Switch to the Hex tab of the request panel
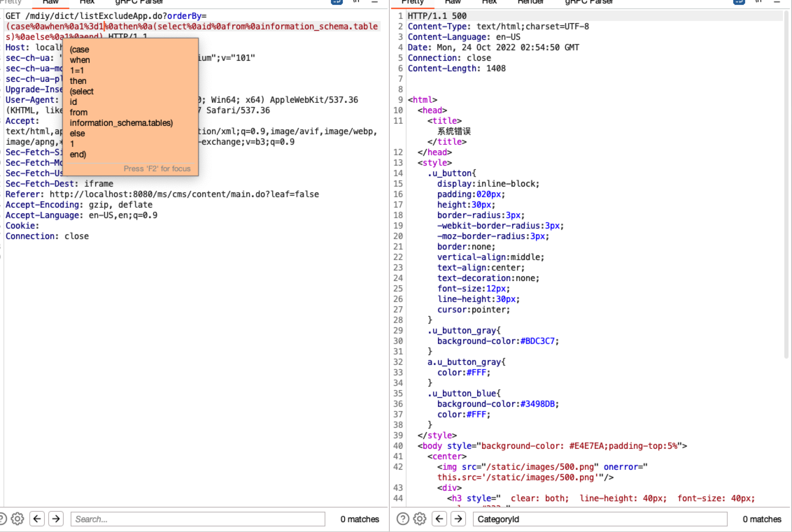 pyautogui.click(x=87, y=2)
